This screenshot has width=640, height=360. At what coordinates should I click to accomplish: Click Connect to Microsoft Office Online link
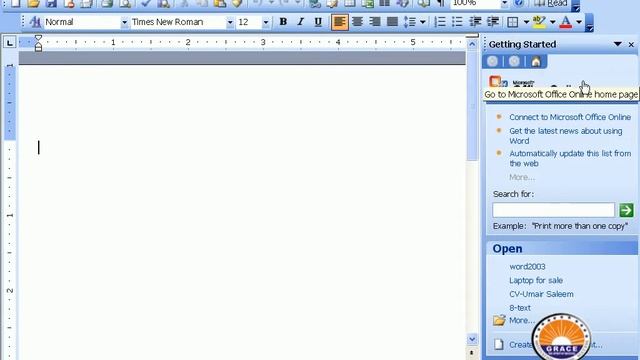click(x=570, y=117)
